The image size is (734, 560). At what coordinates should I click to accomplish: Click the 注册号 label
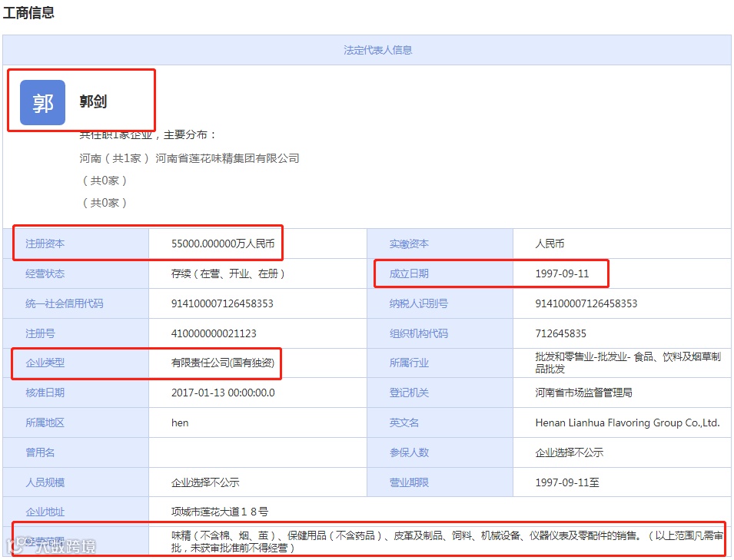[x=40, y=333]
